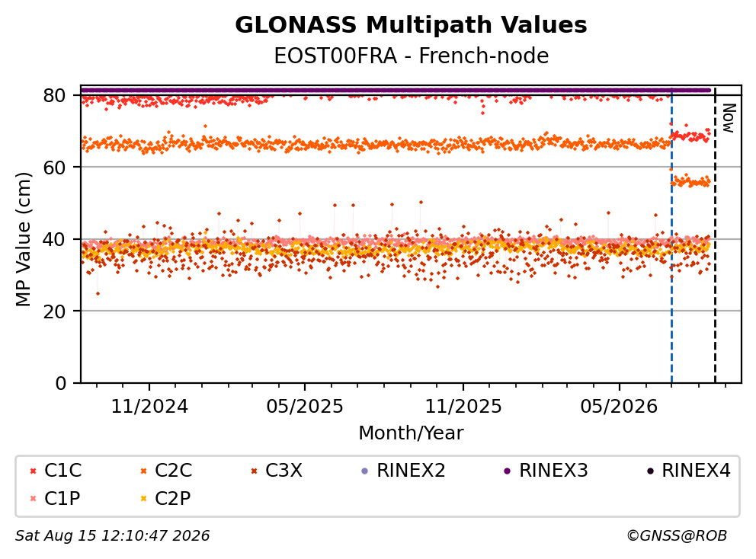The width and height of the screenshot is (756, 559).
Task: Click the C1P pink legend marker
Action: tap(33, 499)
